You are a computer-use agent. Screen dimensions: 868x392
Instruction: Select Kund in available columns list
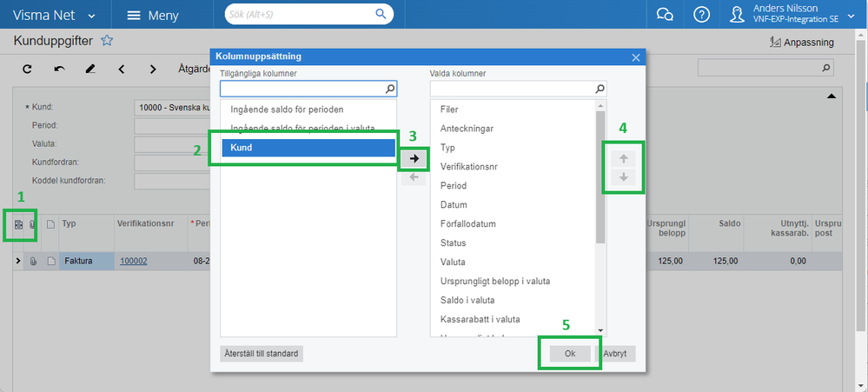pyautogui.click(x=308, y=149)
